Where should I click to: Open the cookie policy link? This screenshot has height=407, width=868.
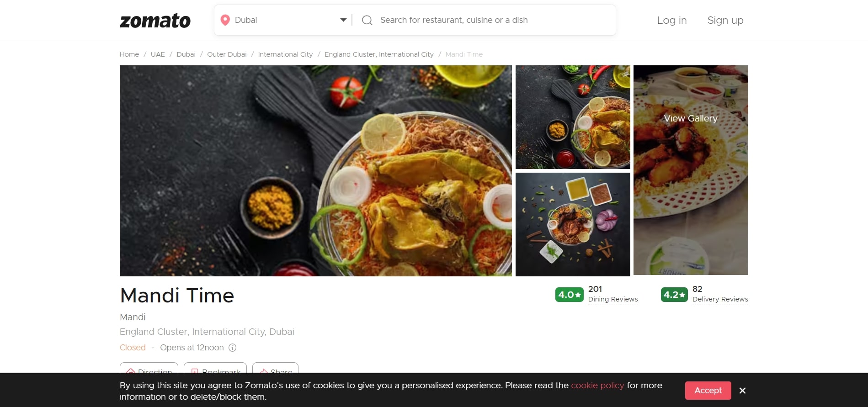pos(597,386)
